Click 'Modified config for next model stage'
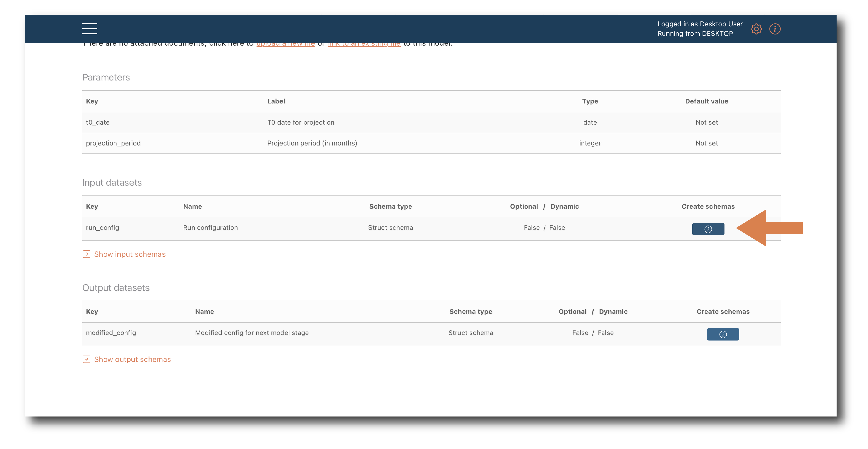The image size is (868, 449). click(252, 333)
